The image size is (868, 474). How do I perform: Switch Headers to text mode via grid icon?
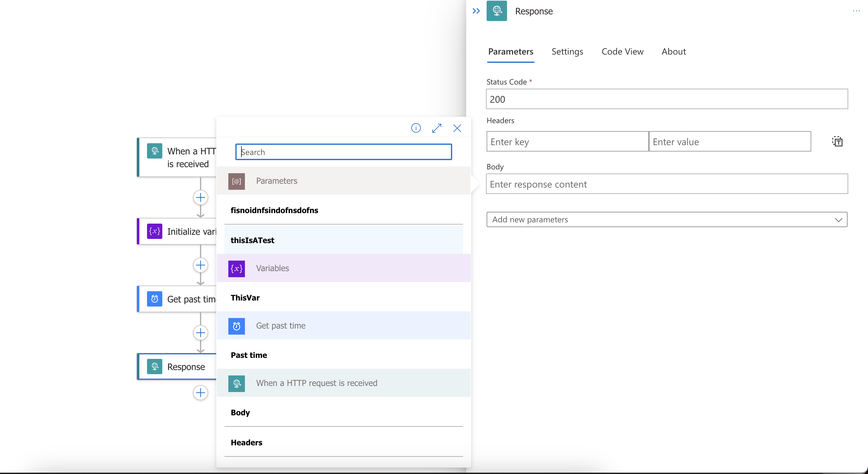837,141
